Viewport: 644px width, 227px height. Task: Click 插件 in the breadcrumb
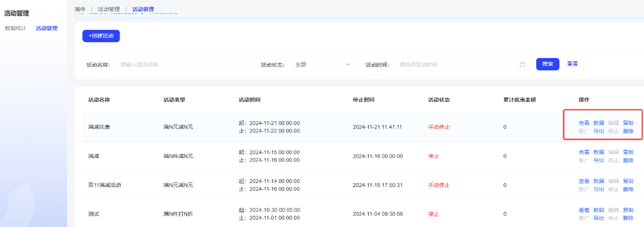tap(80, 10)
